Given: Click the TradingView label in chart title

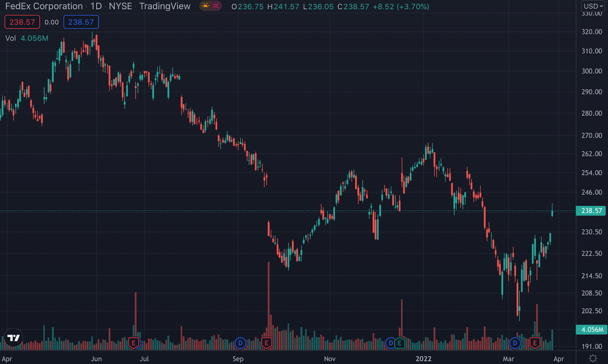Looking at the screenshot, I should click(165, 6).
